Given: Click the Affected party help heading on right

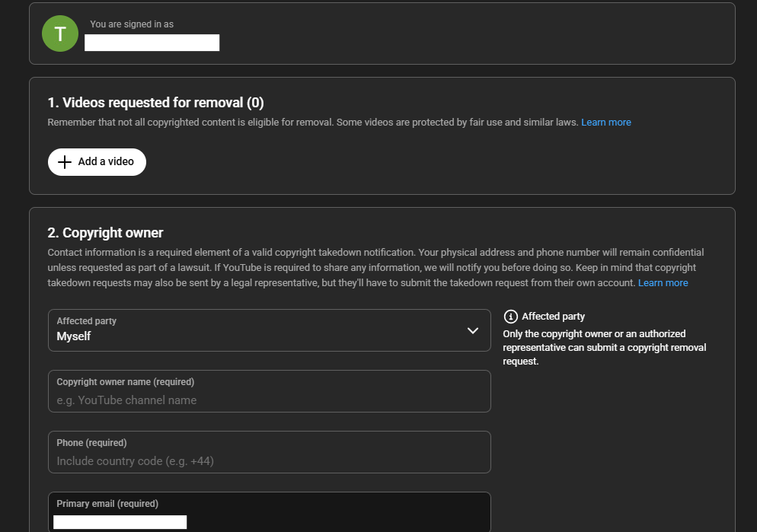Looking at the screenshot, I should (x=553, y=317).
